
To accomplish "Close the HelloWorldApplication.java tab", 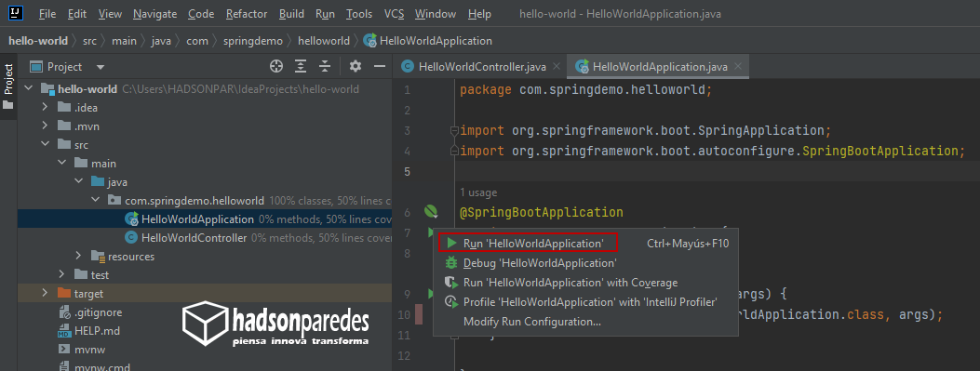I will tap(739, 66).
